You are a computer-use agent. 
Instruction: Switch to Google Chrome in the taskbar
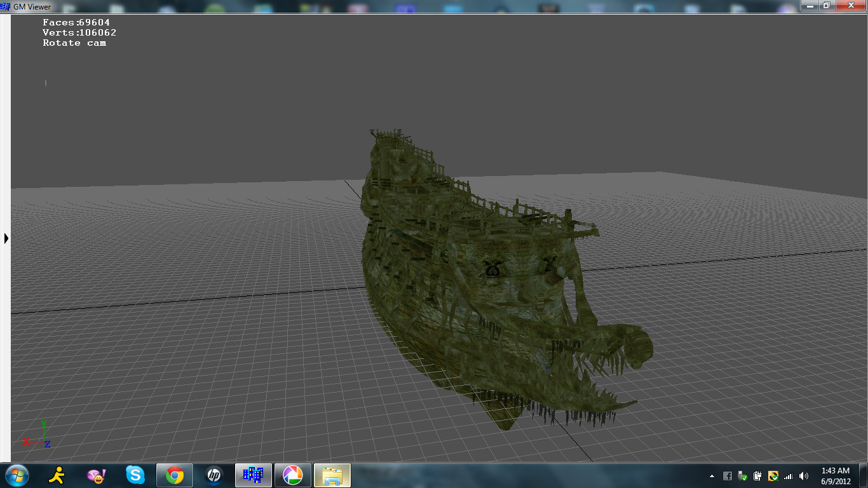pyautogui.click(x=175, y=475)
